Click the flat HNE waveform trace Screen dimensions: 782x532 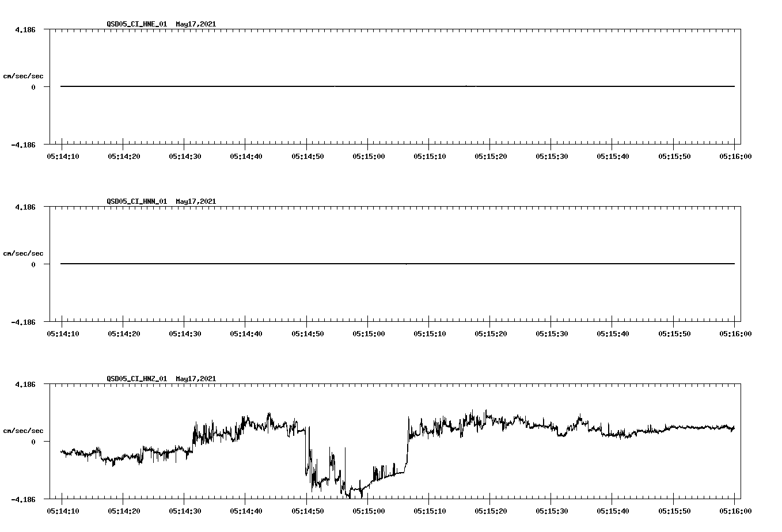tap(346, 86)
